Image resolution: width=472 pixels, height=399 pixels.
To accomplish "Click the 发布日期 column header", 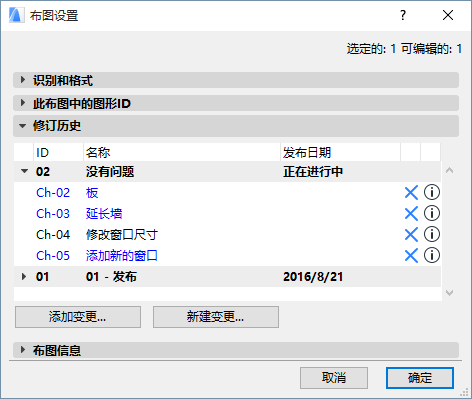I will pos(340,153).
